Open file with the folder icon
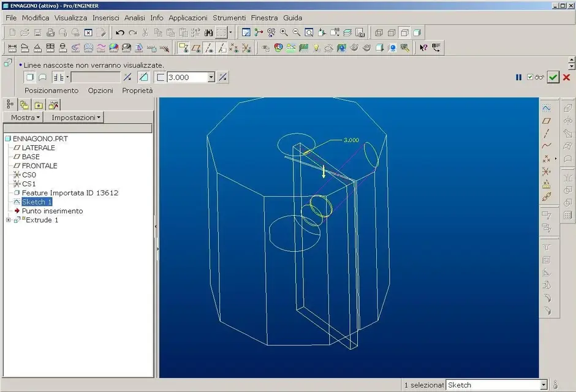Viewport: 576px width, 392px height. (x=25, y=32)
